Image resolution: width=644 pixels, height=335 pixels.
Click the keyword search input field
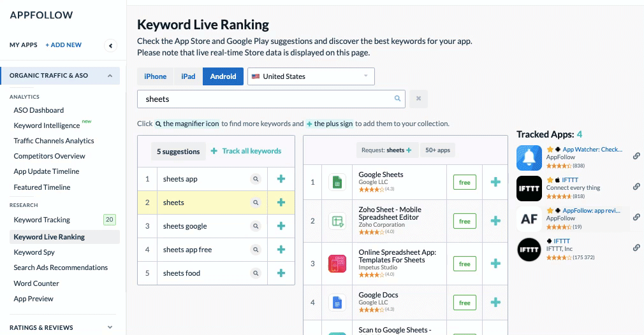point(271,99)
